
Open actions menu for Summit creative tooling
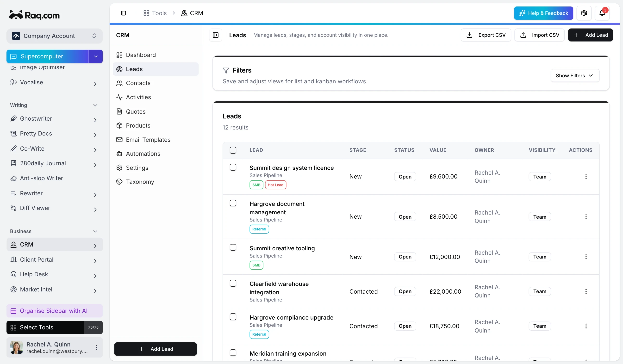click(x=586, y=257)
